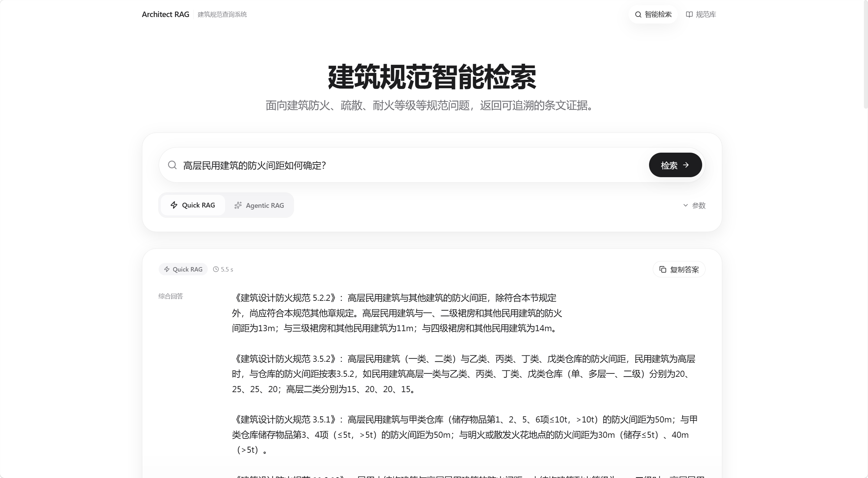The width and height of the screenshot is (868, 478).
Task: Click the 综合回答 label
Action: 171,296
